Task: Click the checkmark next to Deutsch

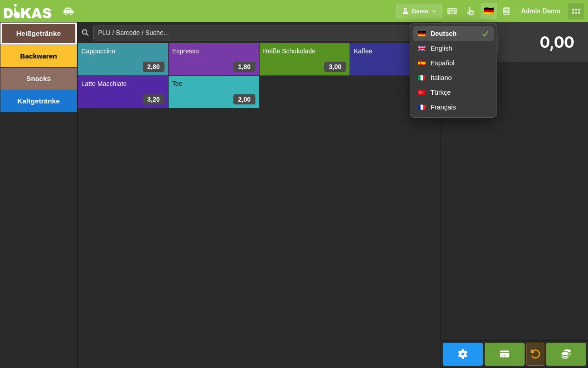Action: click(x=485, y=34)
